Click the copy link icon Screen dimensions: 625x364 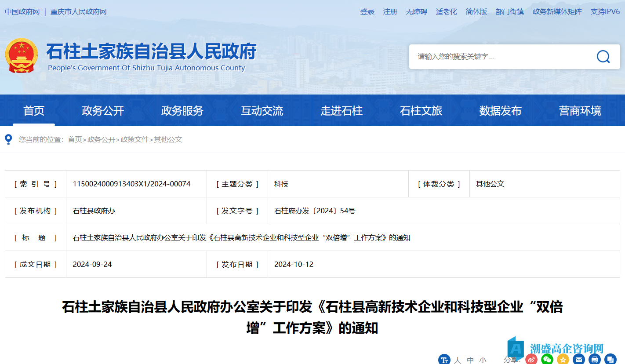[610, 360]
